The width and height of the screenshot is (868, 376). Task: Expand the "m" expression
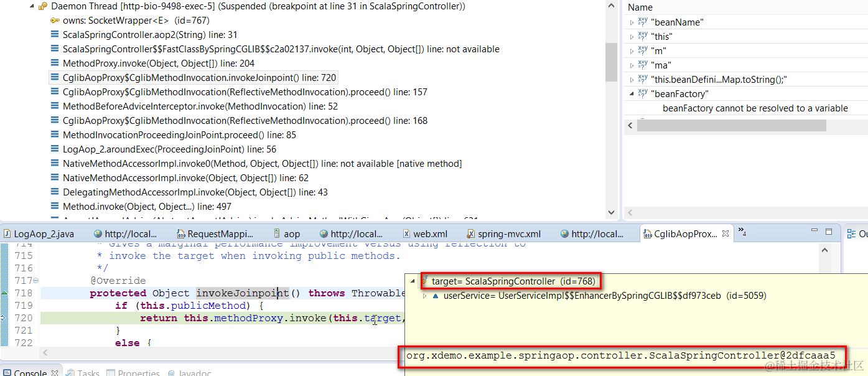click(x=632, y=51)
